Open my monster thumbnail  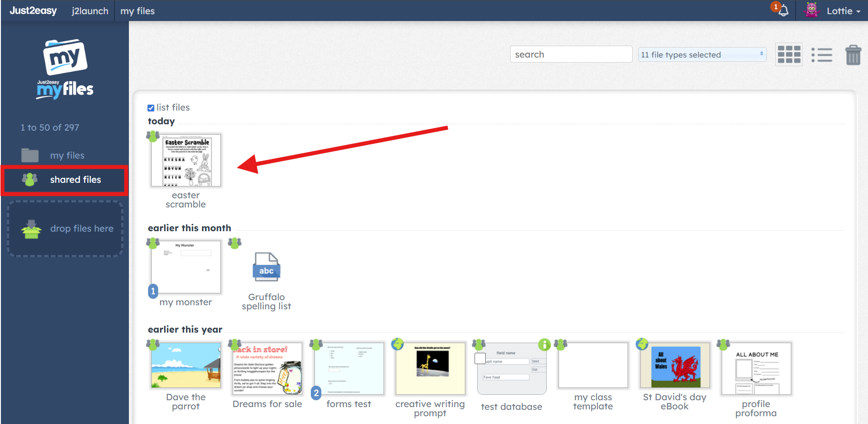point(186,267)
